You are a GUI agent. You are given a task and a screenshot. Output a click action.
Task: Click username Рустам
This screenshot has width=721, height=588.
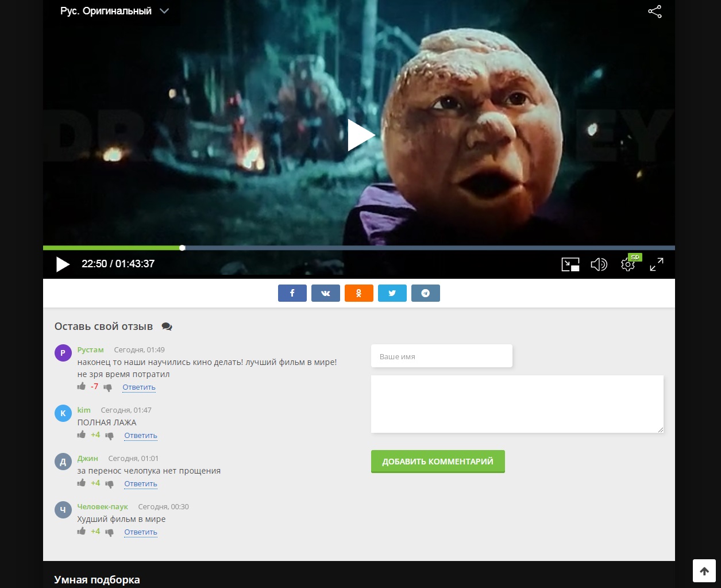(x=91, y=349)
